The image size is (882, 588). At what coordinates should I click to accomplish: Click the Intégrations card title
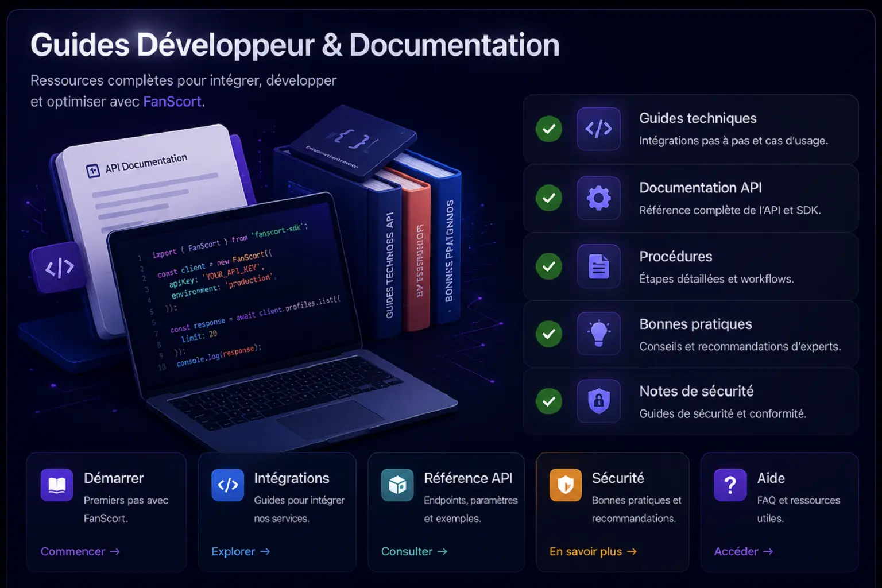pyautogui.click(x=292, y=478)
